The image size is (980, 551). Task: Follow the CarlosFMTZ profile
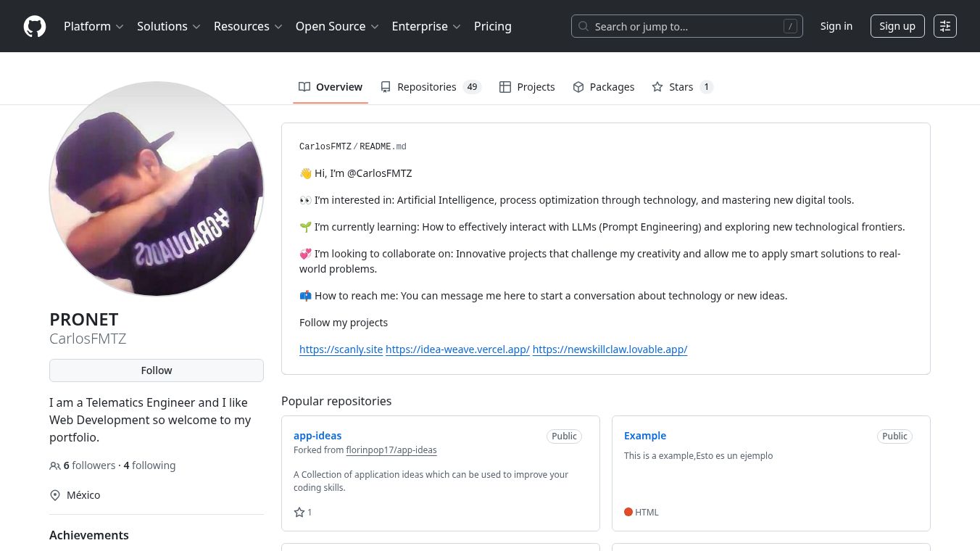[157, 370]
